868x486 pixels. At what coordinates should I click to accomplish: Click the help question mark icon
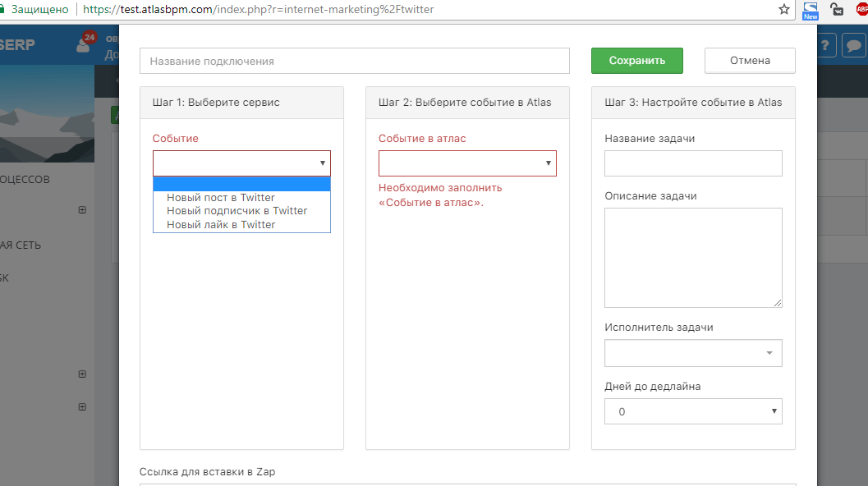[x=825, y=45]
